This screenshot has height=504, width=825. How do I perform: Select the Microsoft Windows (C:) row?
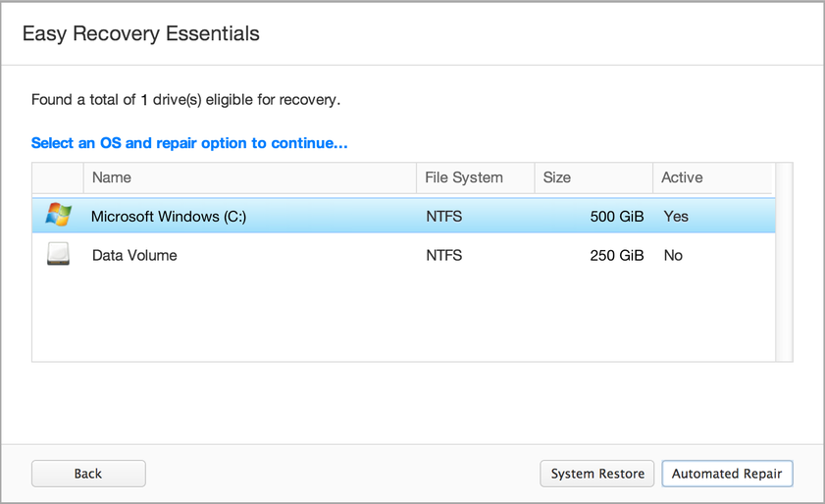(169, 216)
